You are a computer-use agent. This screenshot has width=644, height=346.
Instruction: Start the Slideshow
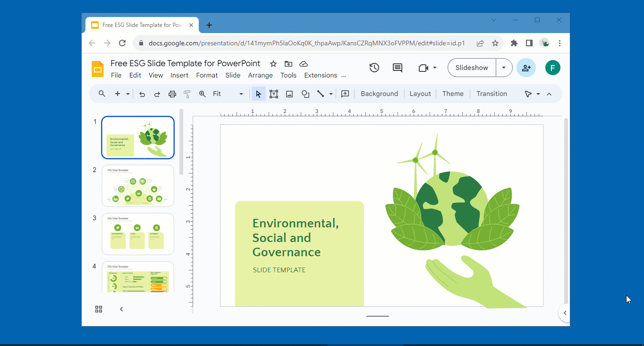click(x=471, y=68)
